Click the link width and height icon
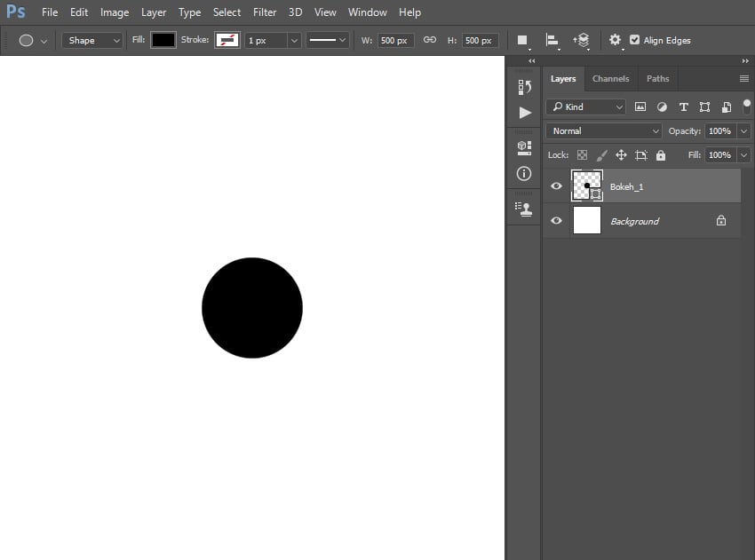The width and height of the screenshot is (755, 560). (429, 40)
